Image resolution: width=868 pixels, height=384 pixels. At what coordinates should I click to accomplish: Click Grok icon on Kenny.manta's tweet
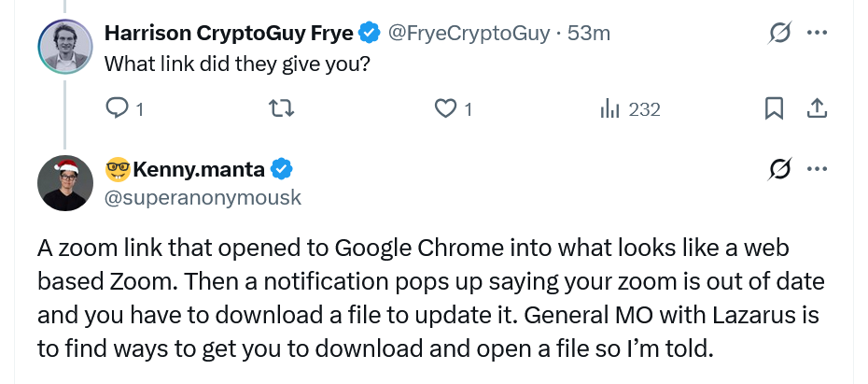[x=777, y=169]
